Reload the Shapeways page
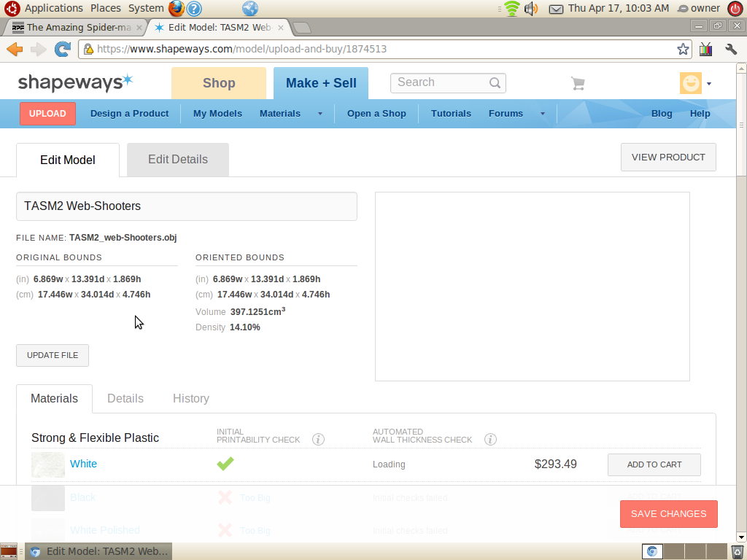 click(x=63, y=49)
